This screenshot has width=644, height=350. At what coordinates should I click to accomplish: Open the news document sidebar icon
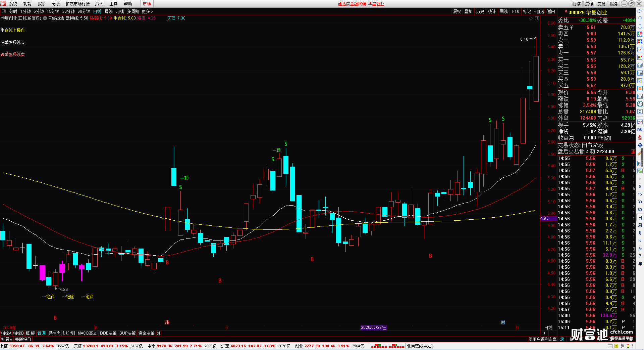pos(640,65)
